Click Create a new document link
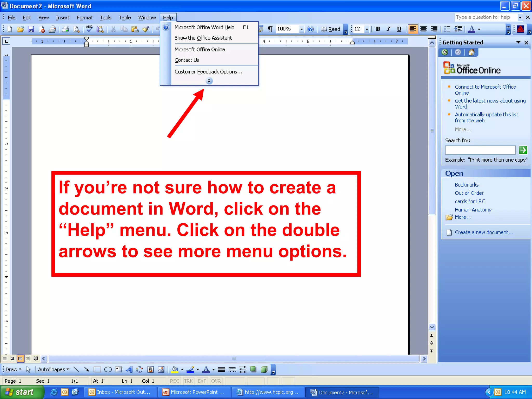 (484, 232)
